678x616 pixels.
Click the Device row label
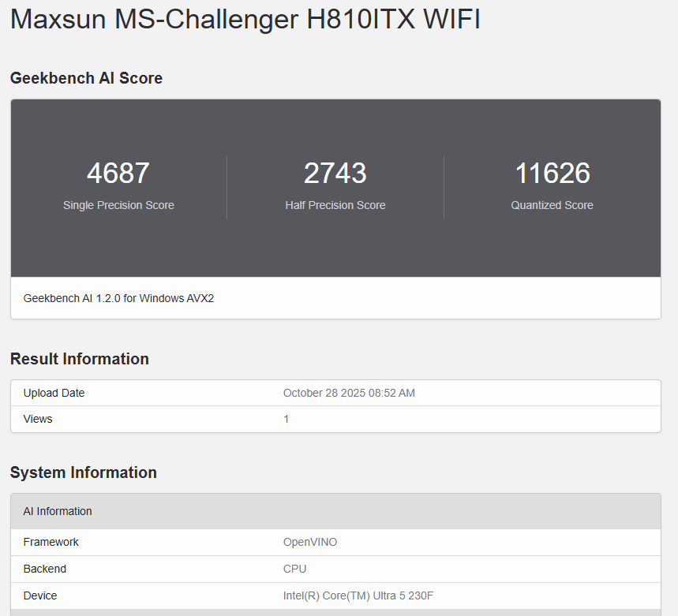tap(40, 595)
